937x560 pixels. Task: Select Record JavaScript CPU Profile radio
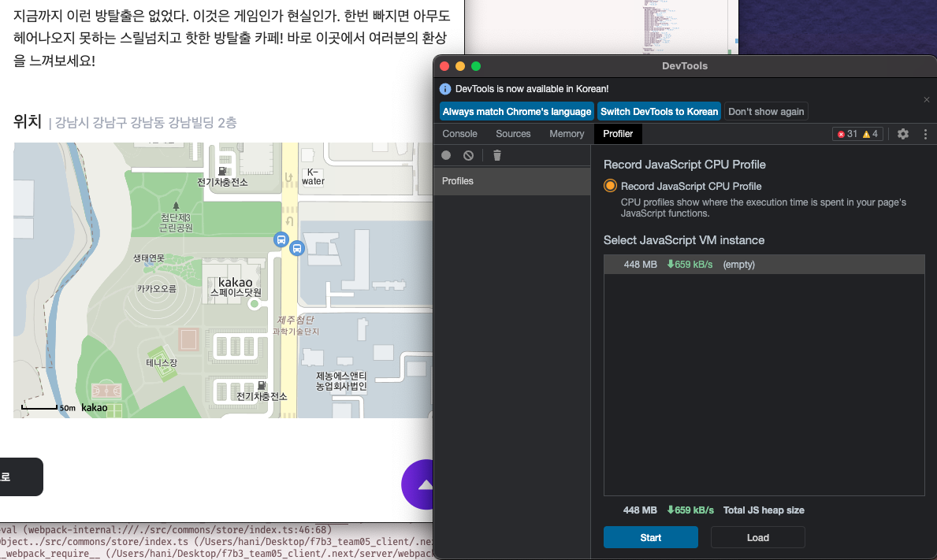click(x=610, y=186)
